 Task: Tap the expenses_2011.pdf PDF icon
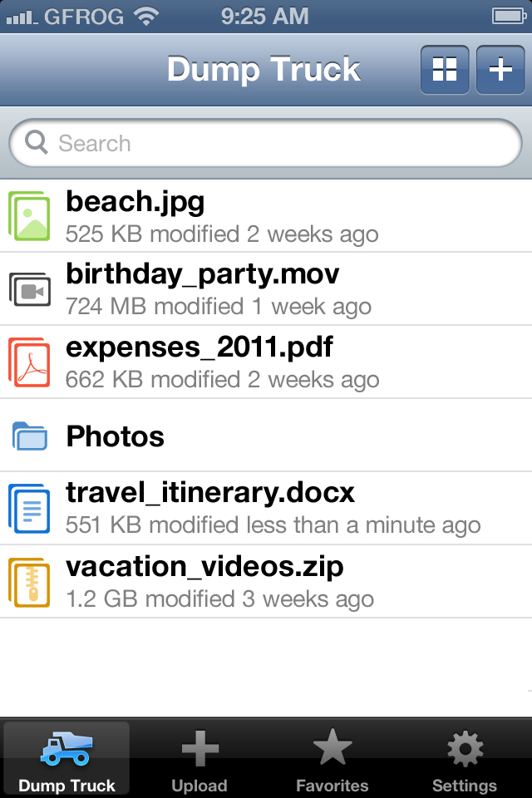click(30, 362)
